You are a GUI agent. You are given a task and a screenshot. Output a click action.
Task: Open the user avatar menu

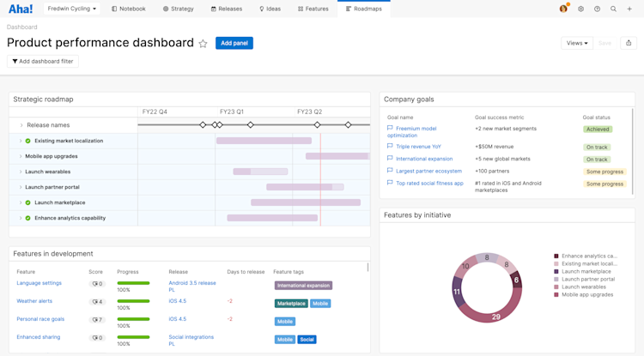[x=563, y=9]
